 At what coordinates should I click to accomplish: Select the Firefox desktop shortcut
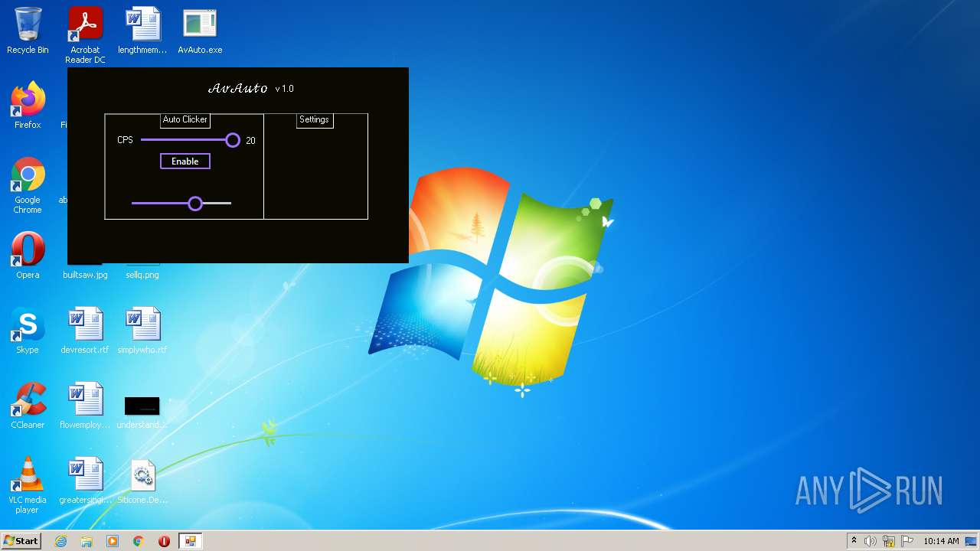(x=28, y=106)
